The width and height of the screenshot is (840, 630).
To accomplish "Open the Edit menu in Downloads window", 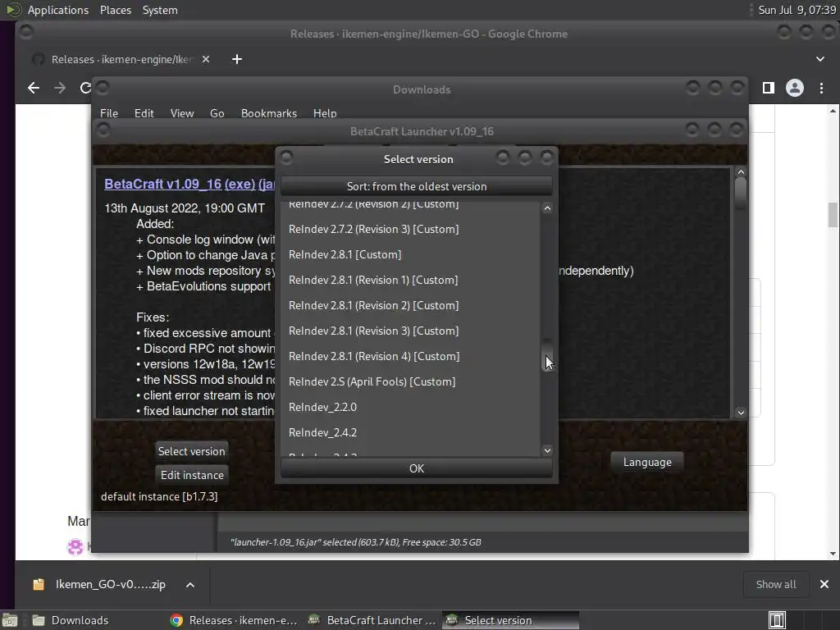I will (144, 113).
